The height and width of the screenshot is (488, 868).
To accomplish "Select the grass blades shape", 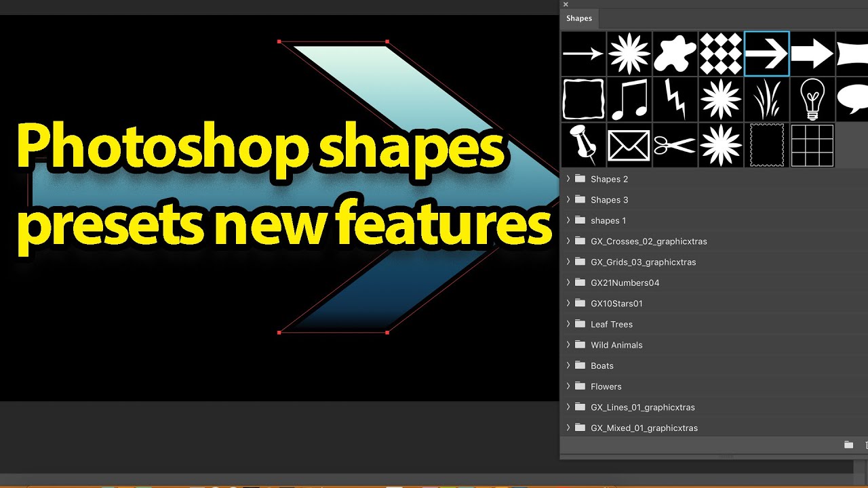I will tap(767, 99).
